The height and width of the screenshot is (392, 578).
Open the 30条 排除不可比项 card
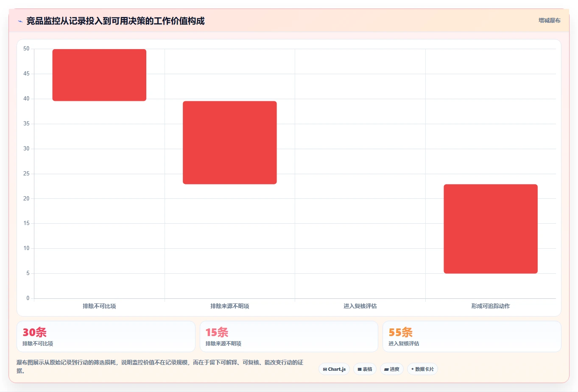tap(106, 336)
